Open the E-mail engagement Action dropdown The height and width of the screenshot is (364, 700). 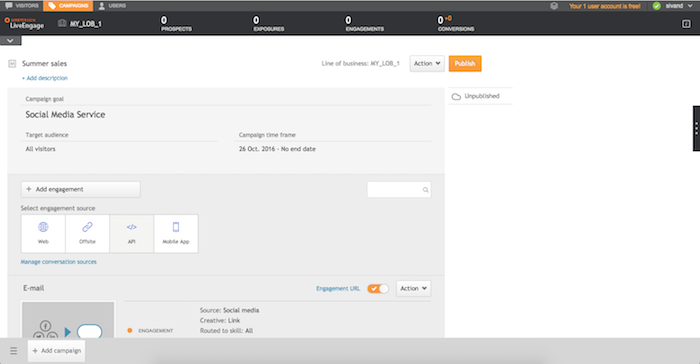[413, 289]
